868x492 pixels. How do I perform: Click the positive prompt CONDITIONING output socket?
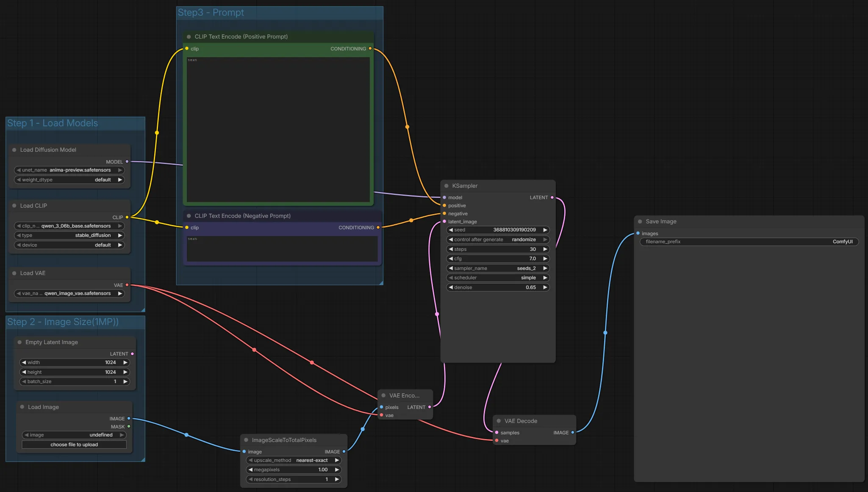(x=370, y=49)
